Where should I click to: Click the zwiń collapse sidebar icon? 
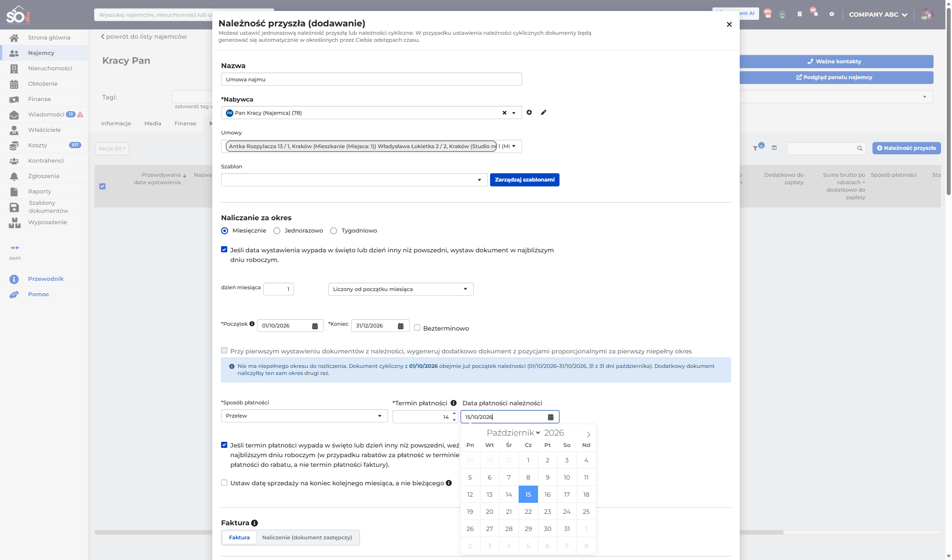15,248
